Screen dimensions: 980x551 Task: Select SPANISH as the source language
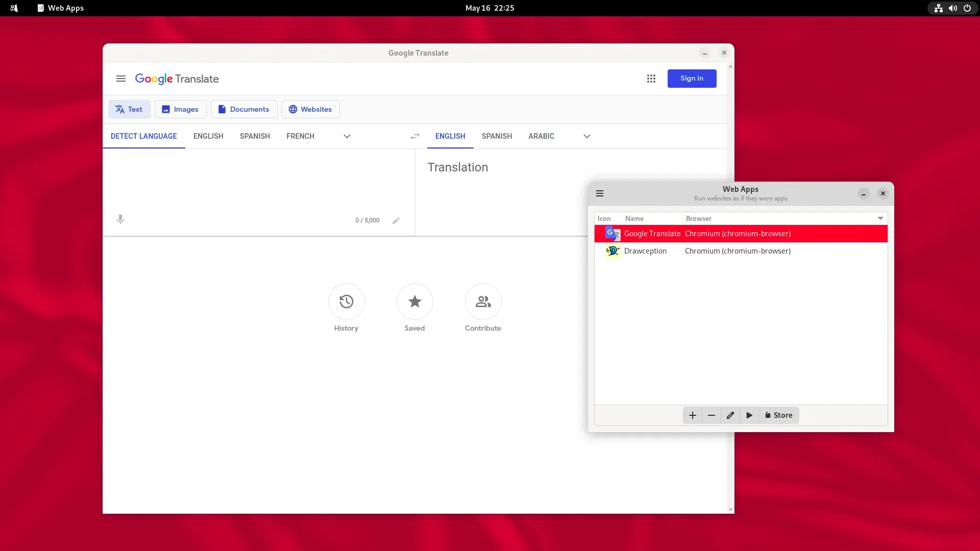coord(255,136)
